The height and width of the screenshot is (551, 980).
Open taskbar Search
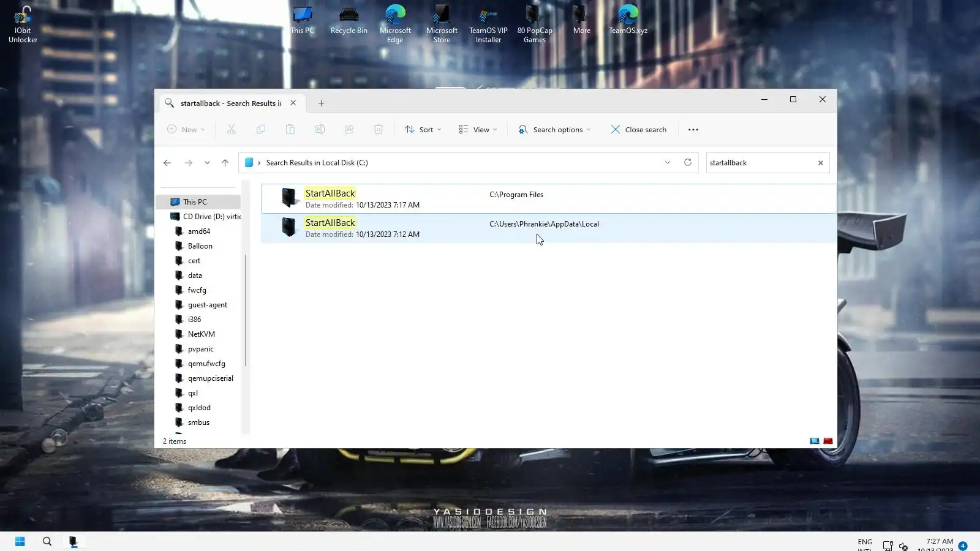click(47, 541)
